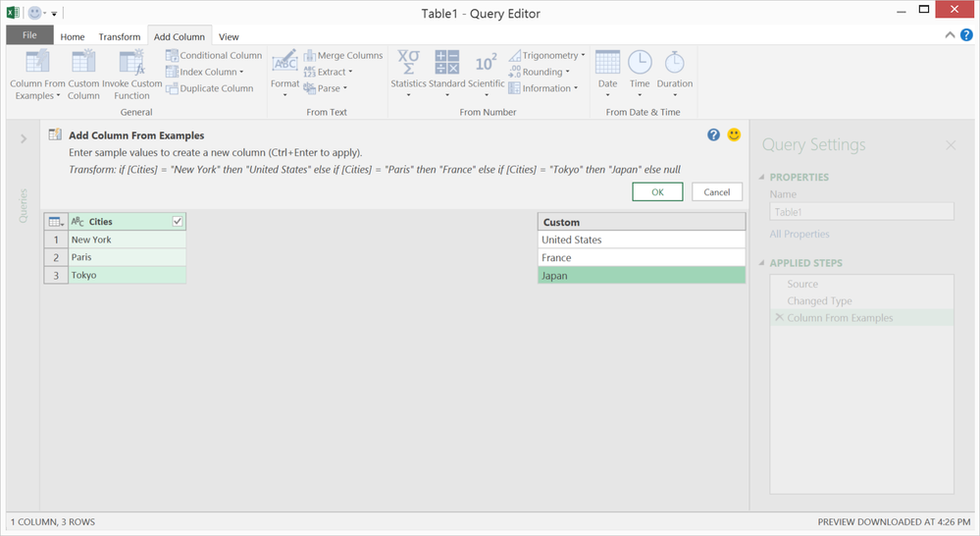Select row number 2 header
This screenshot has height=536, width=980.
pyautogui.click(x=56, y=257)
